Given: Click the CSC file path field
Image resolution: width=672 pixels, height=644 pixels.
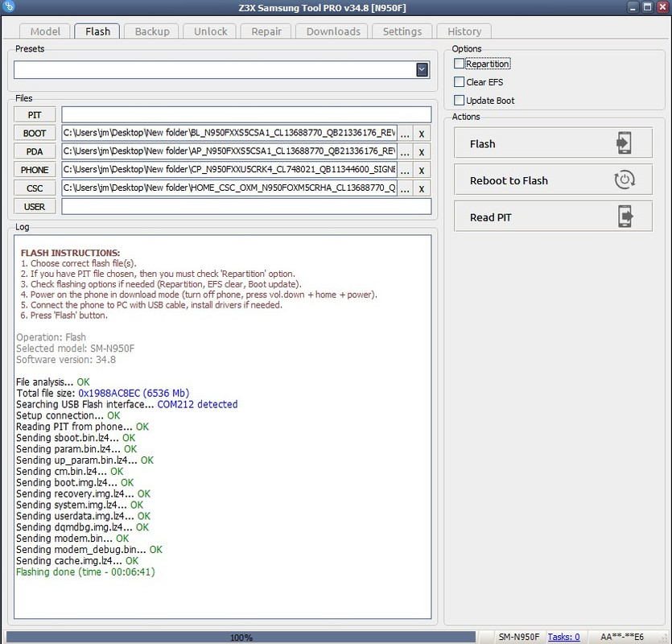Looking at the screenshot, I should pyautogui.click(x=229, y=188).
